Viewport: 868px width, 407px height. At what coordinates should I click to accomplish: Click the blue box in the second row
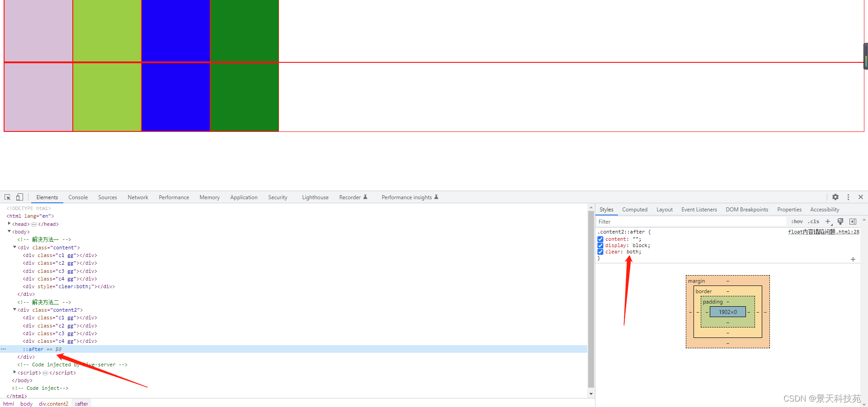pyautogui.click(x=176, y=97)
